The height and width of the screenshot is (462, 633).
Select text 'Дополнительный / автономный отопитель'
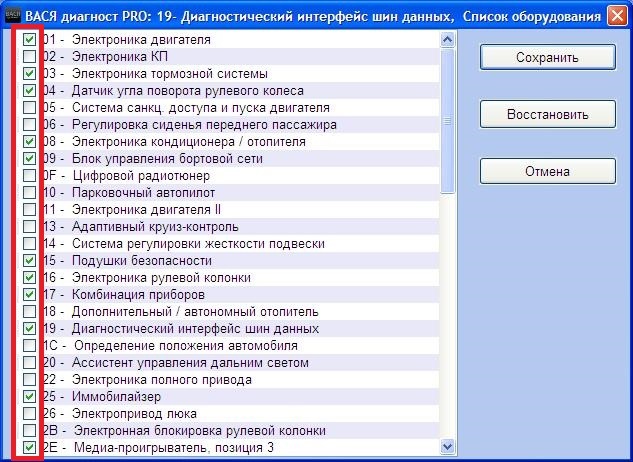(195, 311)
